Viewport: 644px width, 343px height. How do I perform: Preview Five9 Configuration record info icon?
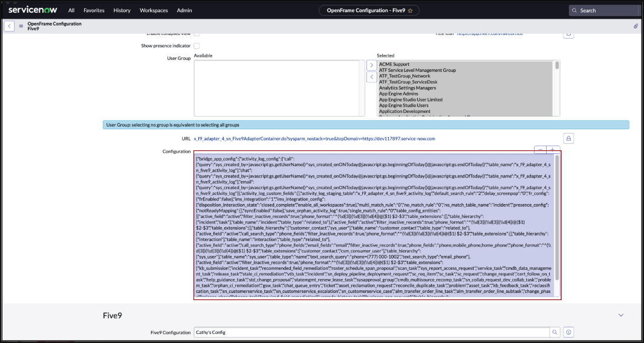(x=569, y=332)
